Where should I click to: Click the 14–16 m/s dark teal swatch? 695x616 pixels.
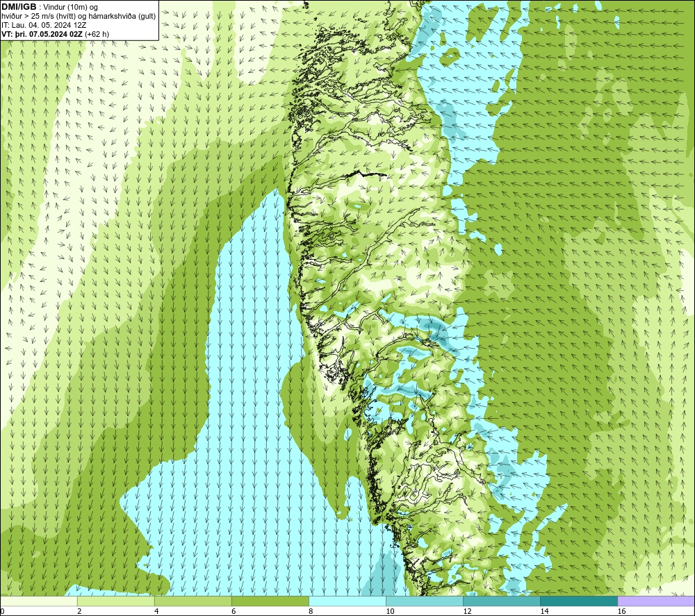pyautogui.click(x=578, y=601)
